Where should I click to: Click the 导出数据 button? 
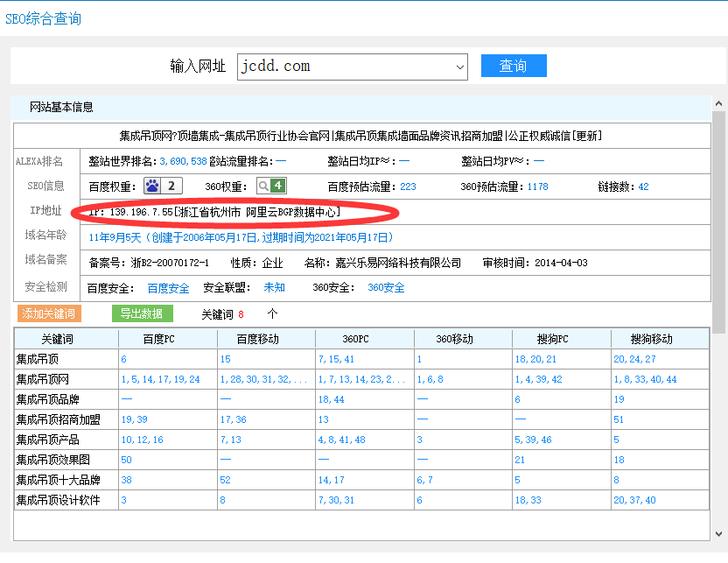[142, 313]
